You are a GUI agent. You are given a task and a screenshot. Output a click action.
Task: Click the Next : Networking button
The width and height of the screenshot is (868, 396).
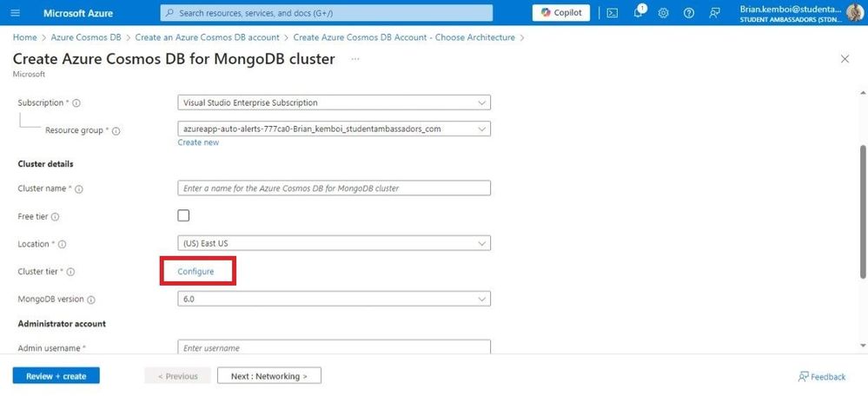pos(269,376)
